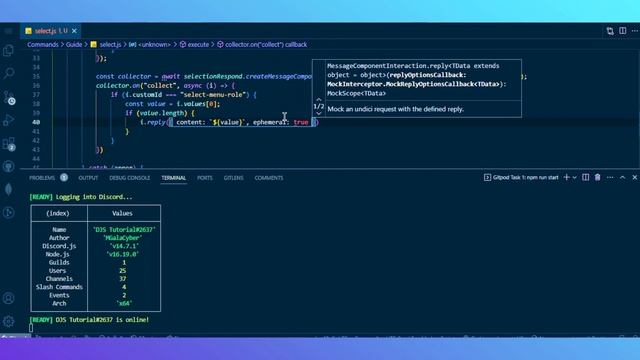640x360 pixels.
Task: Click the 'v14.7.1' Discord.js version value
Action: click(124, 246)
